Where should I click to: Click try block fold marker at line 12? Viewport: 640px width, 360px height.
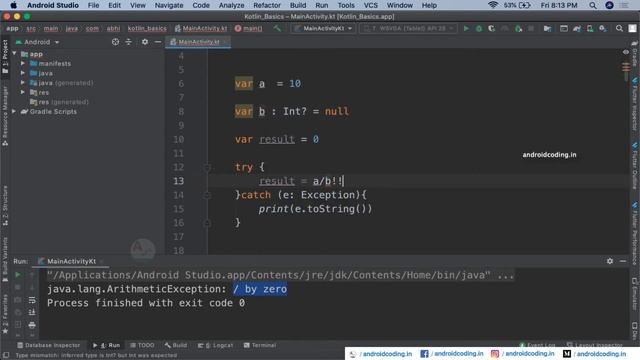coord(207,167)
